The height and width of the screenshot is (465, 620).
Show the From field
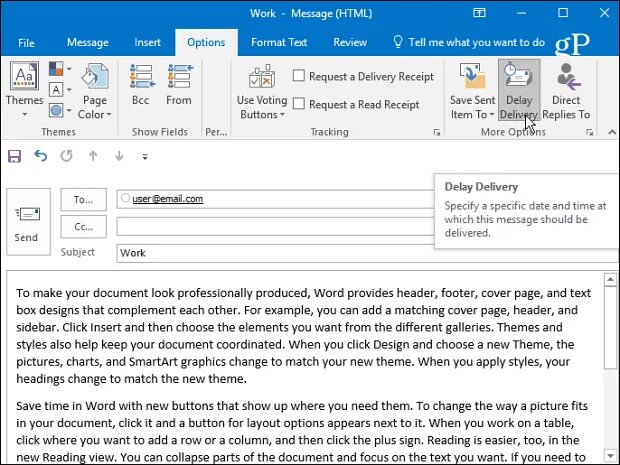(x=179, y=84)
